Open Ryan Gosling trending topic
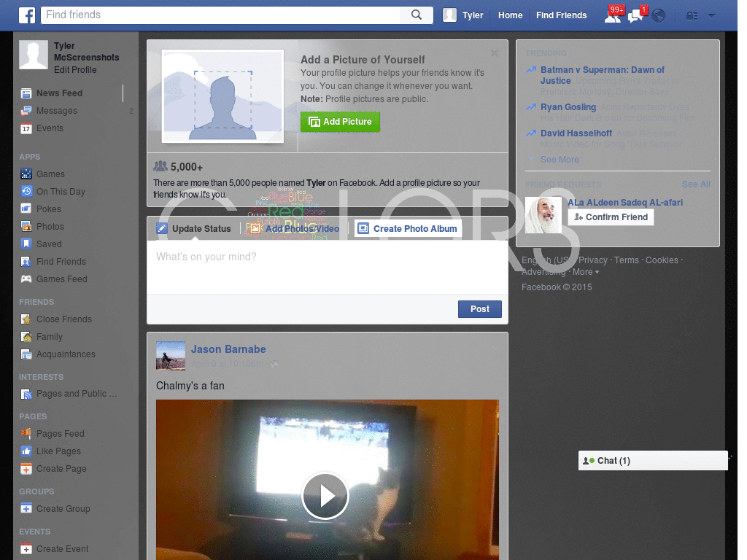This screenshot has width=747, height=560. tap(568, 107)
